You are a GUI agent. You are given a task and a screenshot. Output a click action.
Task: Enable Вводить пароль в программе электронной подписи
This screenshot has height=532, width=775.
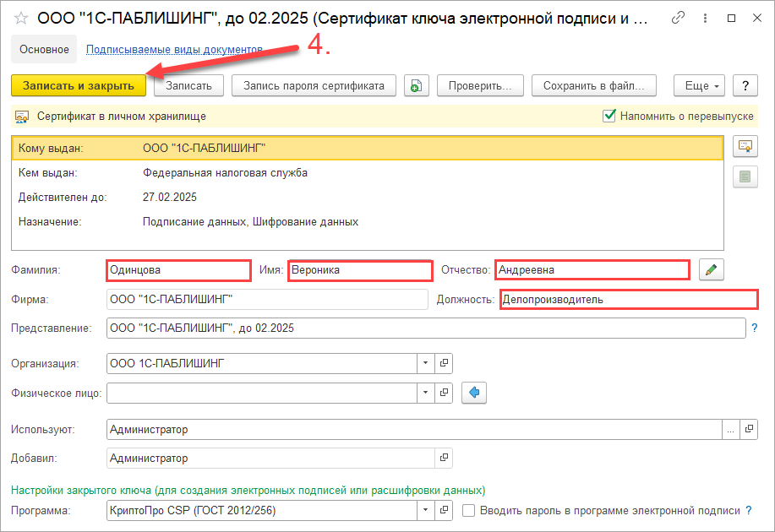468,510
